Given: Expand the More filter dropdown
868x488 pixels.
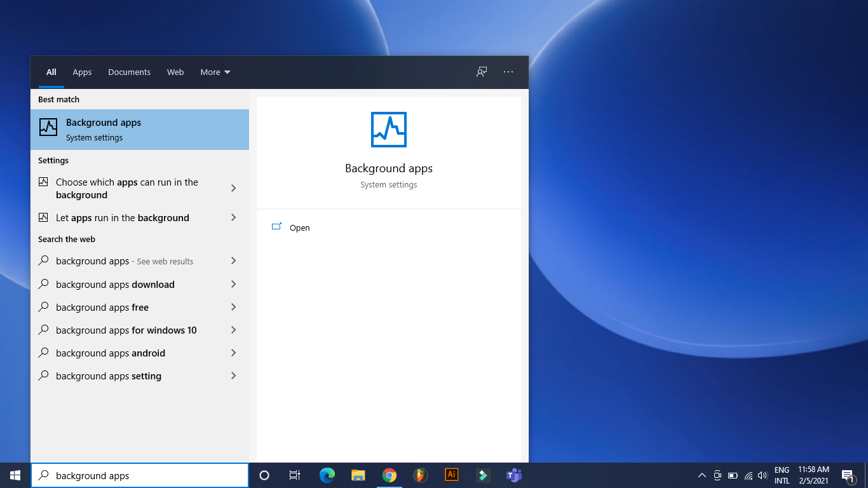Looking at the screenshot, I should pyautogui.click(x=215, y=72).
